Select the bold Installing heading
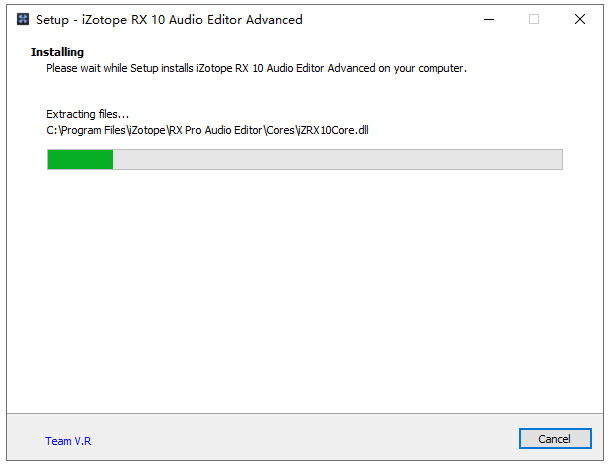The height and width of the screenshot is (465, 608). pos(57,52)
